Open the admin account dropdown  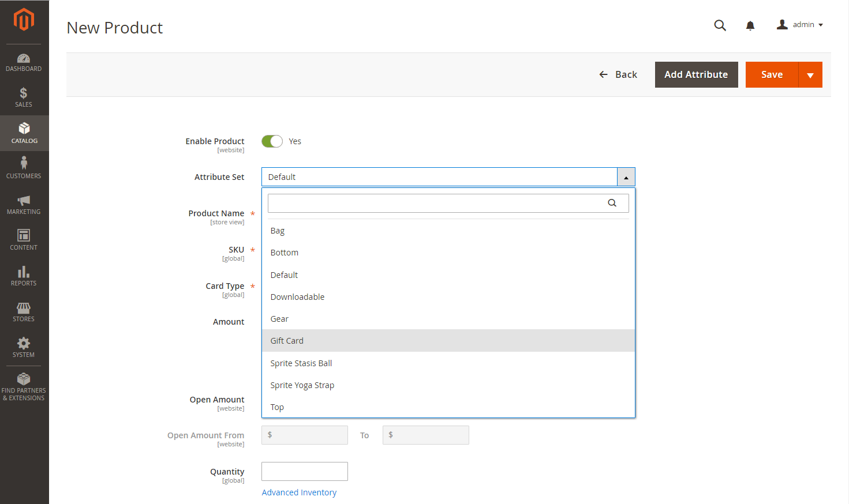pyautogui.click(x=800, y=25)
